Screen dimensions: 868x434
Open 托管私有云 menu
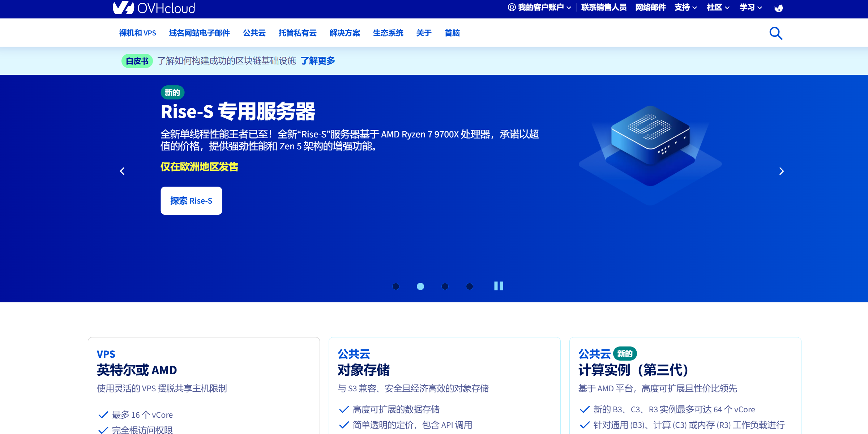pyautogui.click(x=298, y=33)
